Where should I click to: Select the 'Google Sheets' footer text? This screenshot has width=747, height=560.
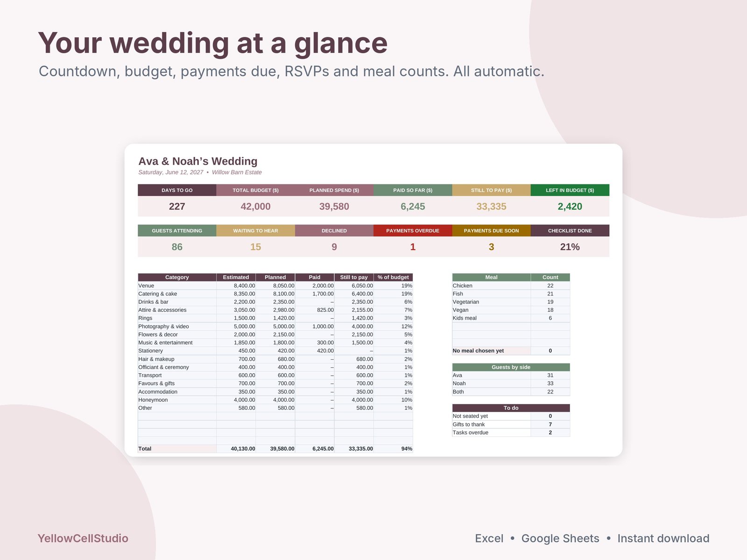(560, 539)
